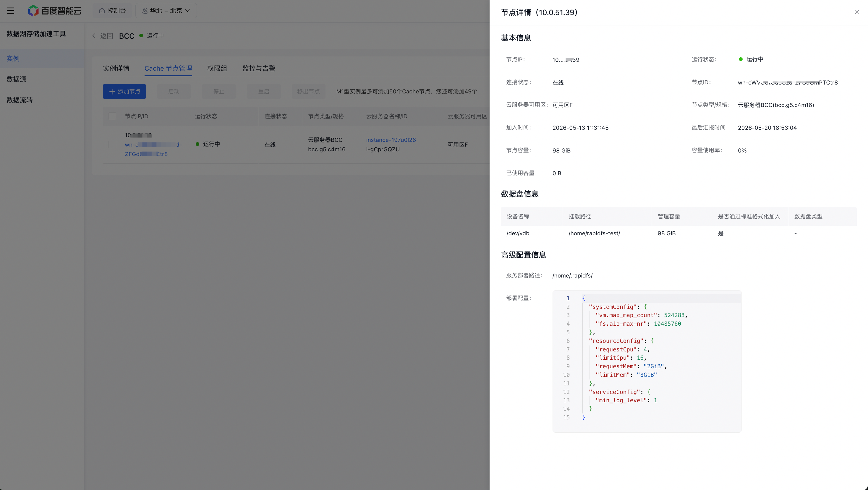Screen dimensions: 868x490
Task: Check the row checkbox for node ending Ctr8
Action: coord(112,145)
